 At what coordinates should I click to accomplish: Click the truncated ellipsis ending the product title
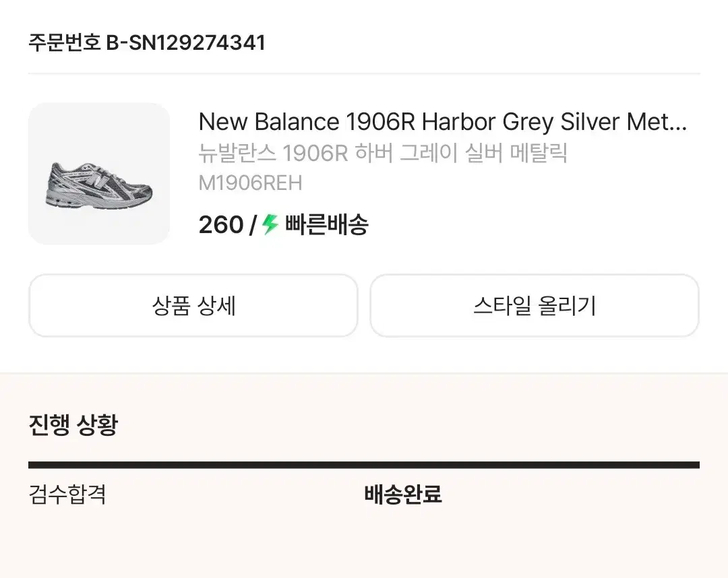[678, 123]
